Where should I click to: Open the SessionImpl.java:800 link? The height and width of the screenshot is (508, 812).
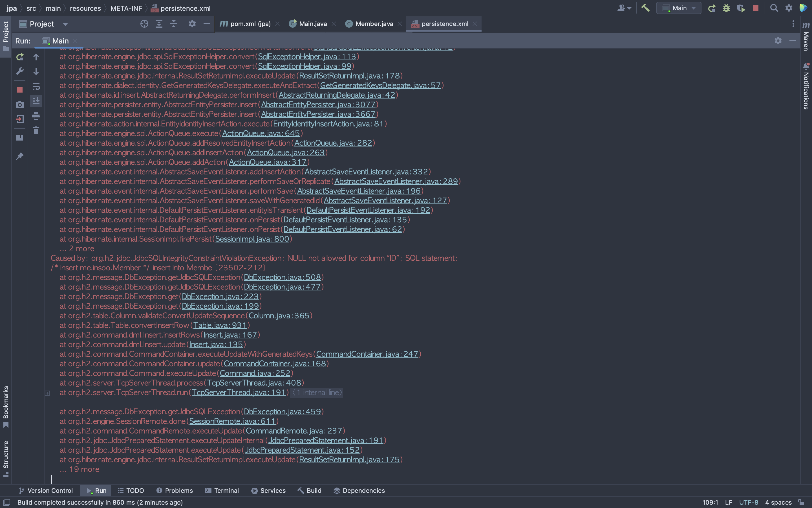[252, 239]
